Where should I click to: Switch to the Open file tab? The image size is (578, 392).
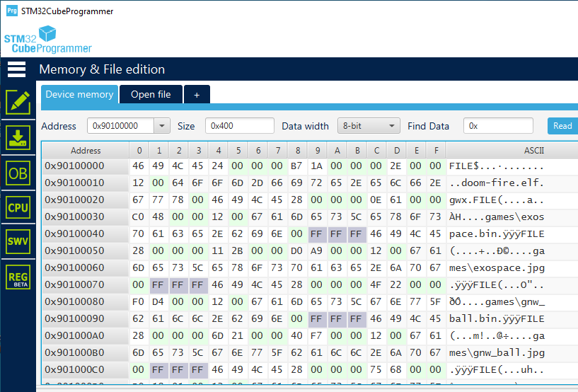(x=151, y=95)
